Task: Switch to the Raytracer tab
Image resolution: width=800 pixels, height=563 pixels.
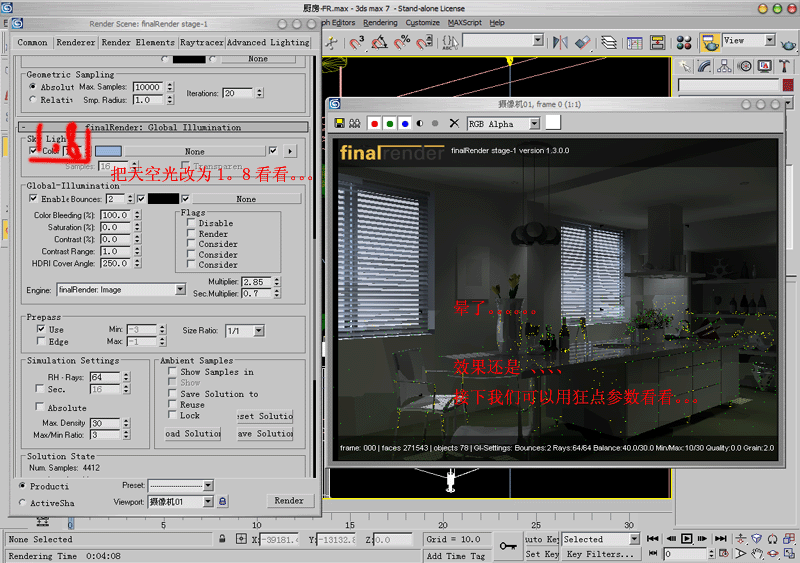Action: [202, 42]
